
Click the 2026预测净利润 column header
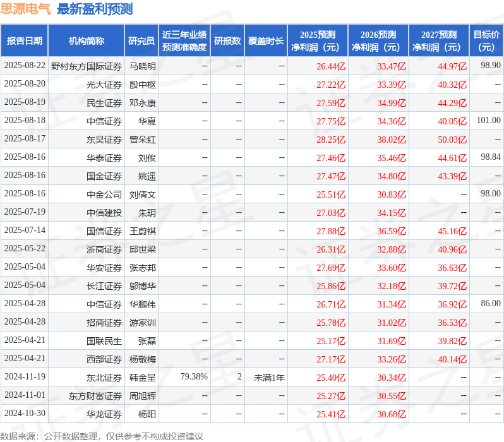point(378,41)
